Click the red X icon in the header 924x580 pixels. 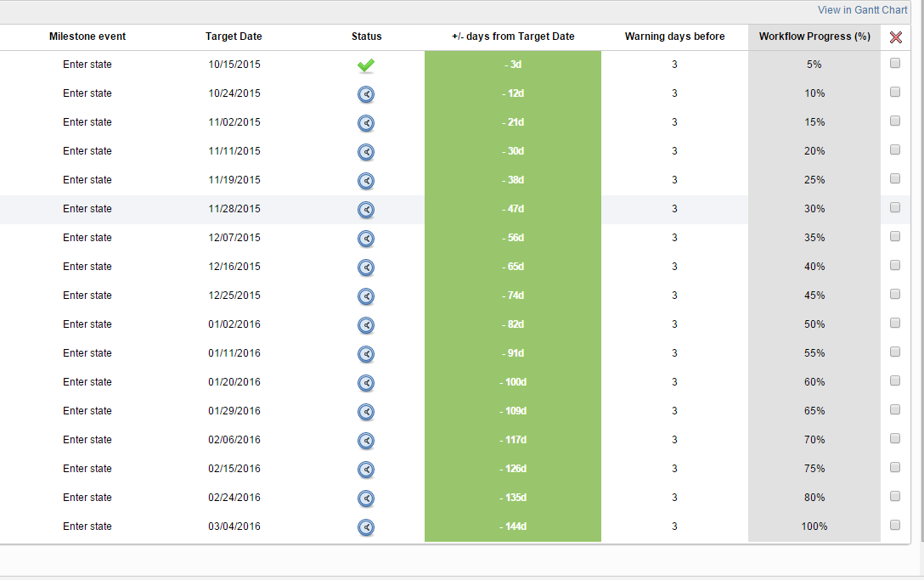coord(895,37)
